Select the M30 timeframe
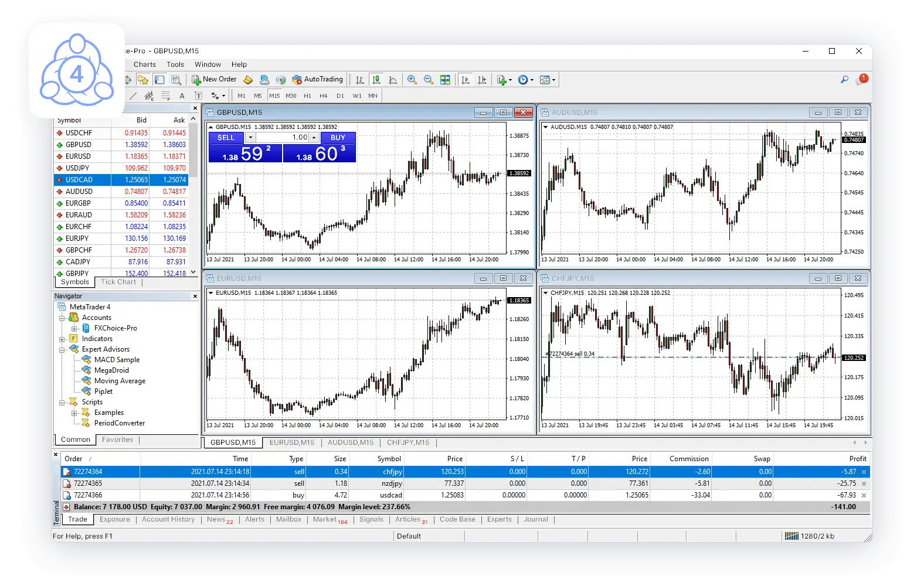 291,96
